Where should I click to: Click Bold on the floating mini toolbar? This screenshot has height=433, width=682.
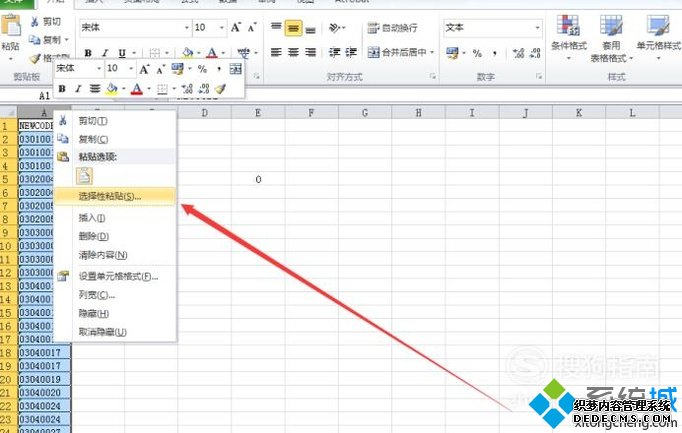[x=62, y=89]
